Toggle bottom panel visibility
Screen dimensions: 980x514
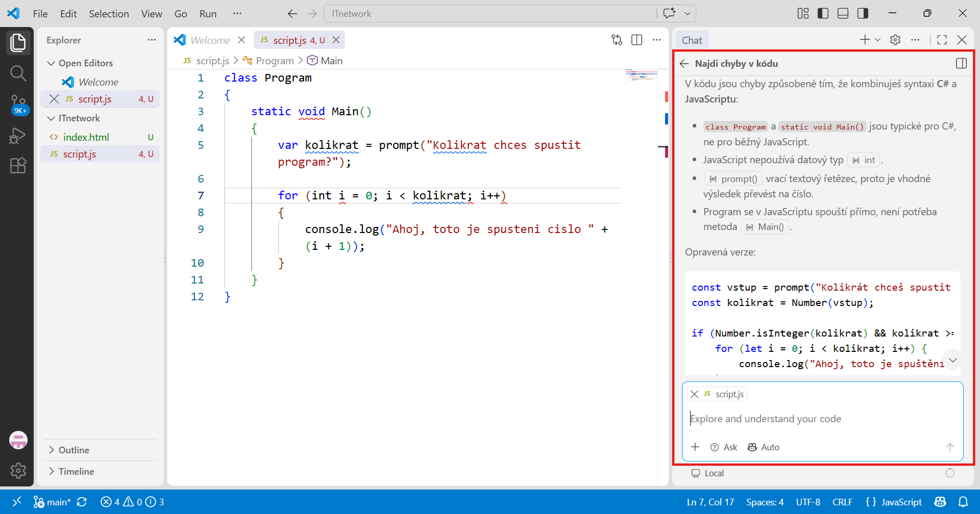pos(843,13)
